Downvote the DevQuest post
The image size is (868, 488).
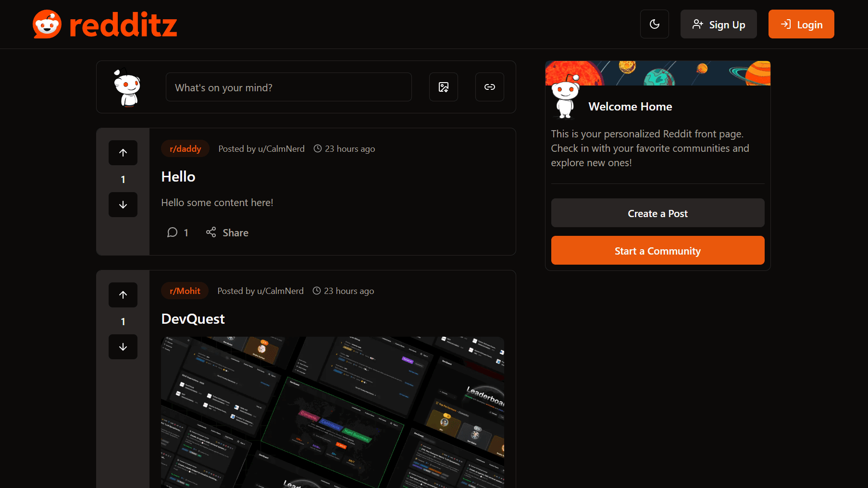tap(123, 347)
